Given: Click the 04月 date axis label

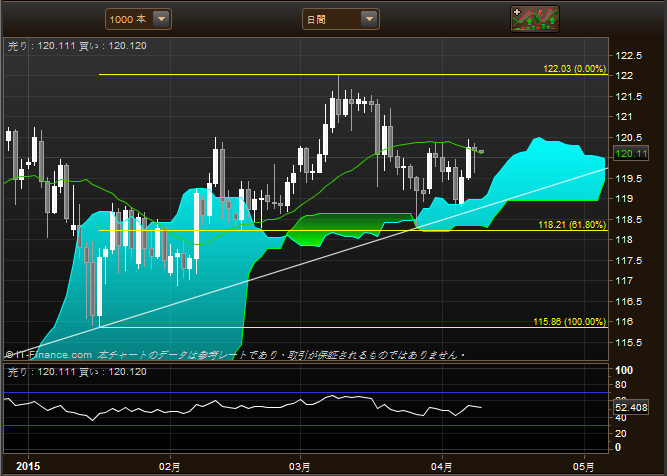Looking at the screenshot, I should (442, 467).
